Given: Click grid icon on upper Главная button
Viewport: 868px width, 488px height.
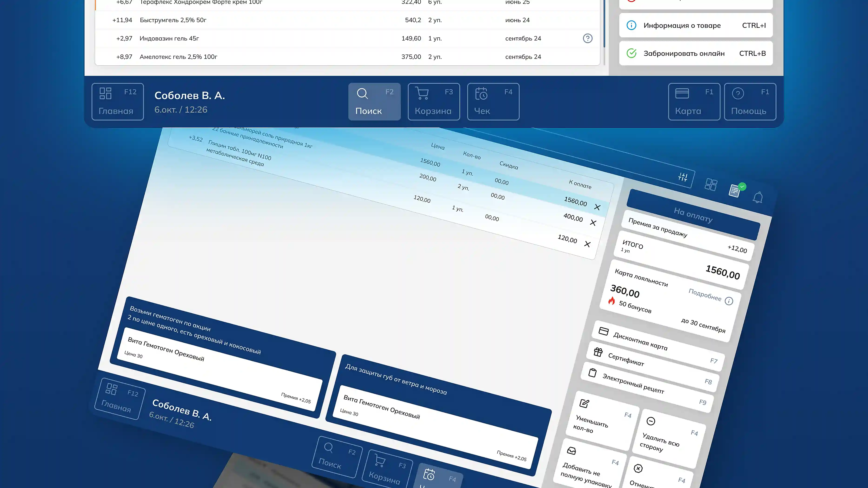Looking at the screenshot, I should click(x=106, y=93).
